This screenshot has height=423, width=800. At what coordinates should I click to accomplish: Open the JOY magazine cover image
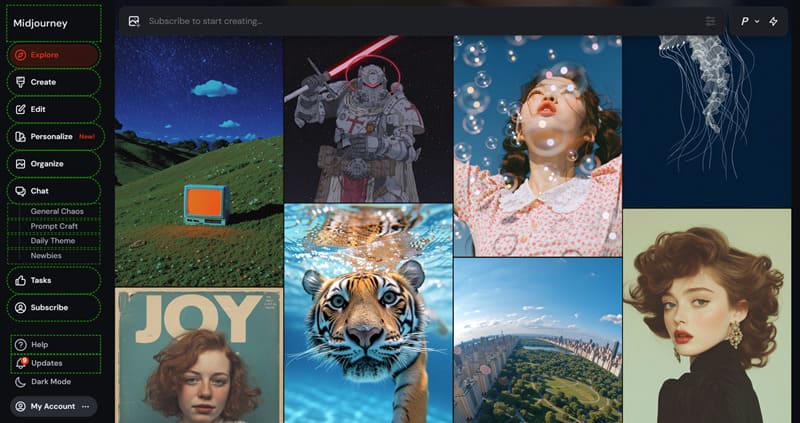click(x=199, y=355)
